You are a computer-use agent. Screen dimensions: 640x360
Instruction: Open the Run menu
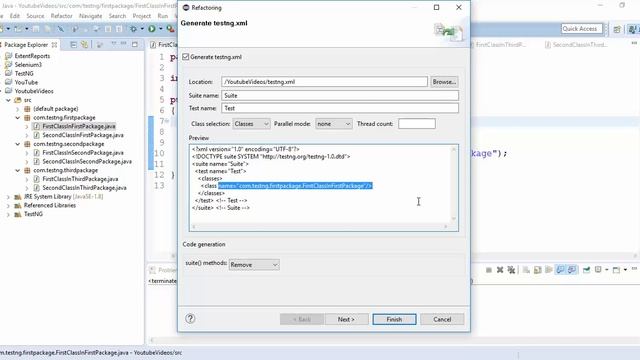point(162,16)
